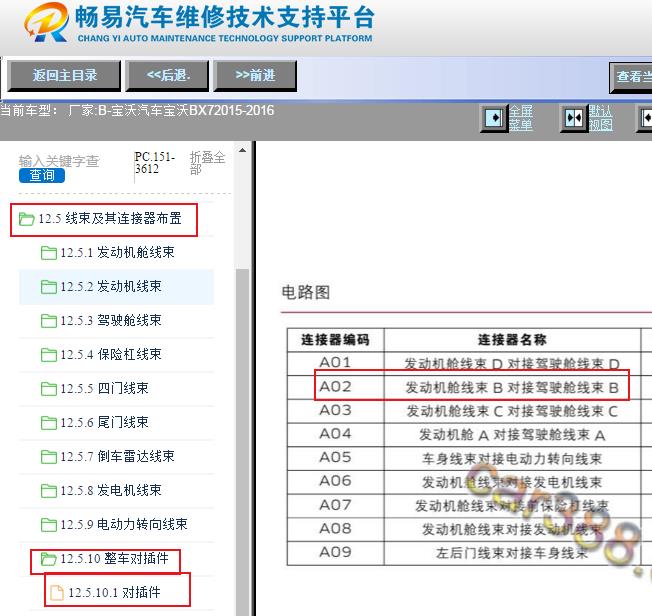The width and height of the screenshot is (652, 616).
Task: Click folder icon of 12.5.1 发动机舱线束
Action: [x=49, y=253]
